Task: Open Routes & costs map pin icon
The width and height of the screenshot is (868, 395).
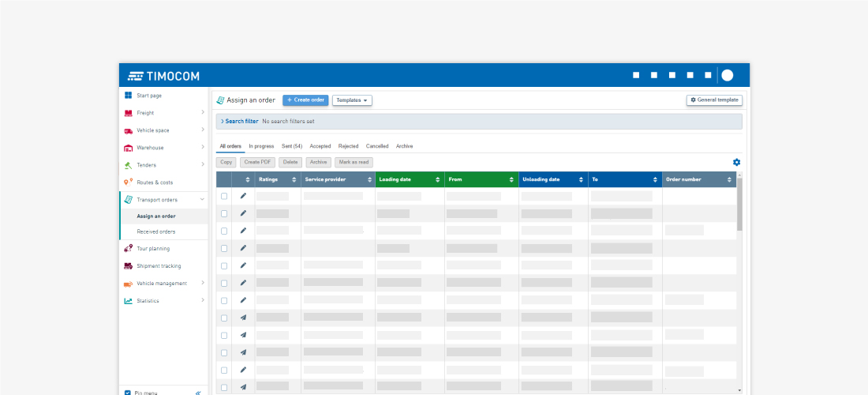Action: click(x=128, y=182)
